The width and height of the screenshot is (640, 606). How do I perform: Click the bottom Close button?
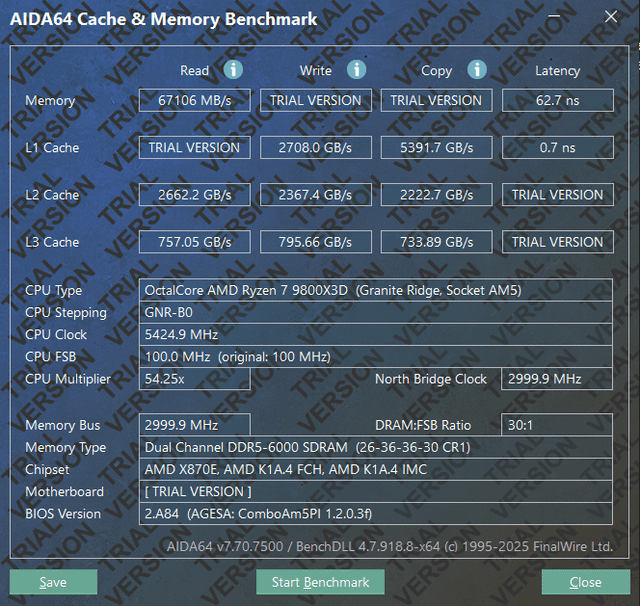tap(586, 582)
